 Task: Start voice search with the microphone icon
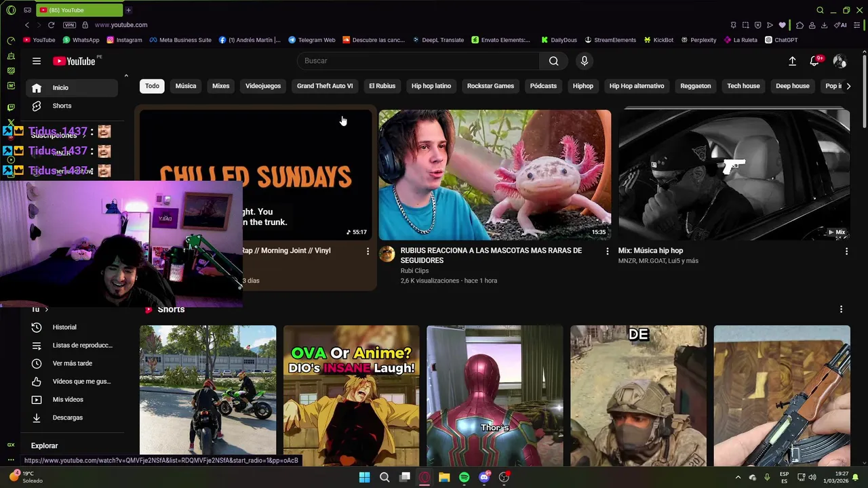coord(585,61)
